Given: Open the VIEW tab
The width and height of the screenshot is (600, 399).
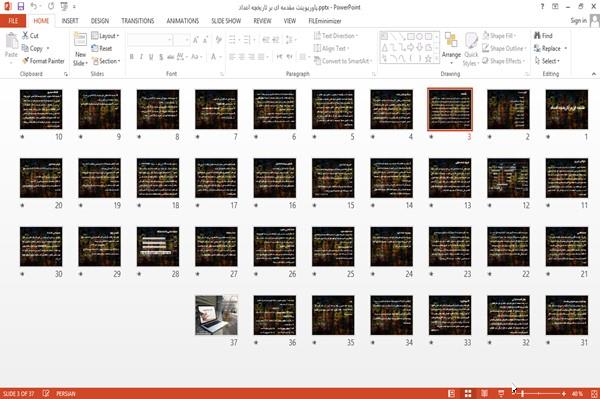Looking at the screenshot, I should coord(290,21).
